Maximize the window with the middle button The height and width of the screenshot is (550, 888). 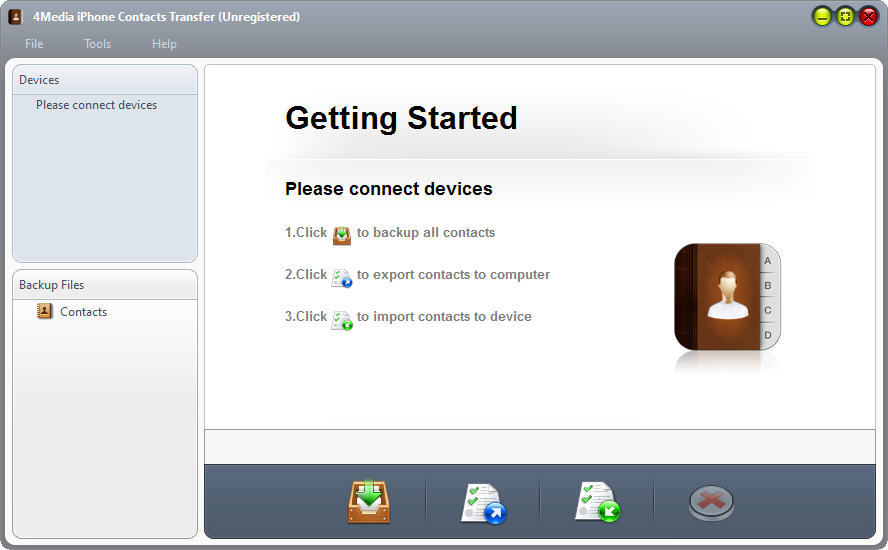click(x=845, y=16)
